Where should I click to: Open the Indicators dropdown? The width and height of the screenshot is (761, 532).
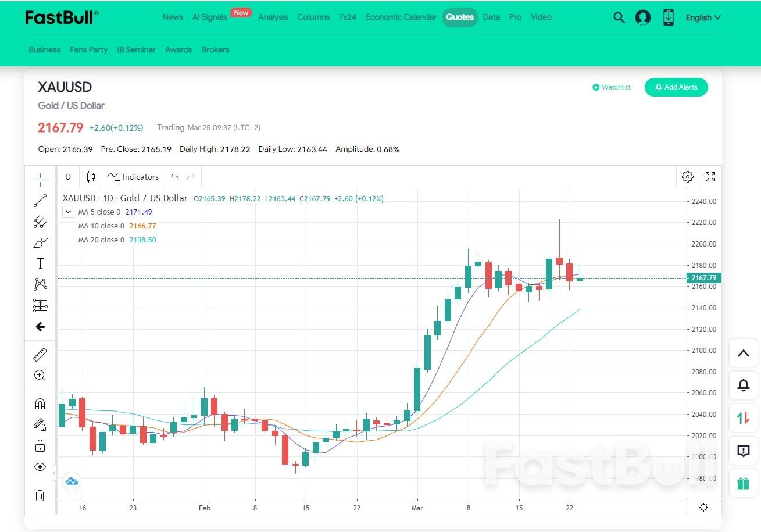[x=133, y=177]
